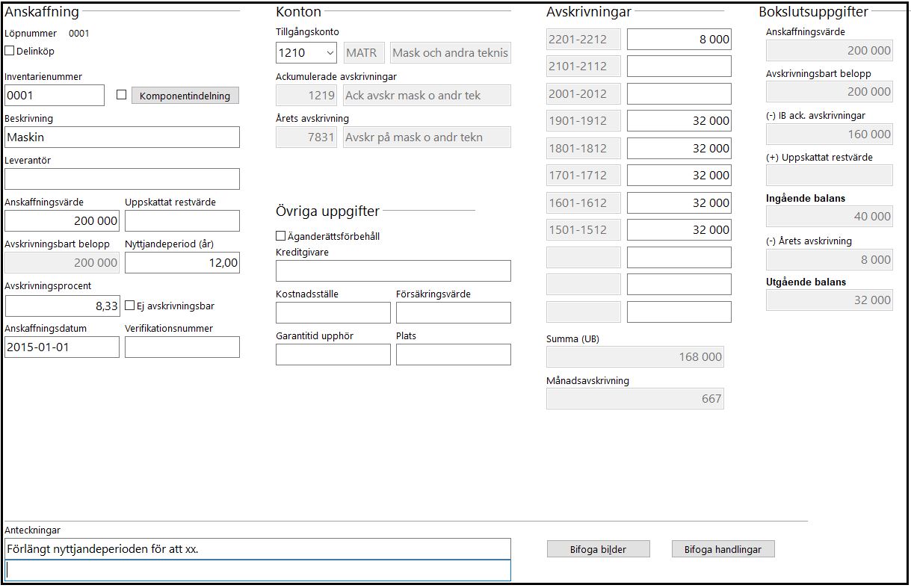The width and height of the screenshot is (911, 588).
Task: Click the Bifoga bilder button
Action: tap(599, 549)
